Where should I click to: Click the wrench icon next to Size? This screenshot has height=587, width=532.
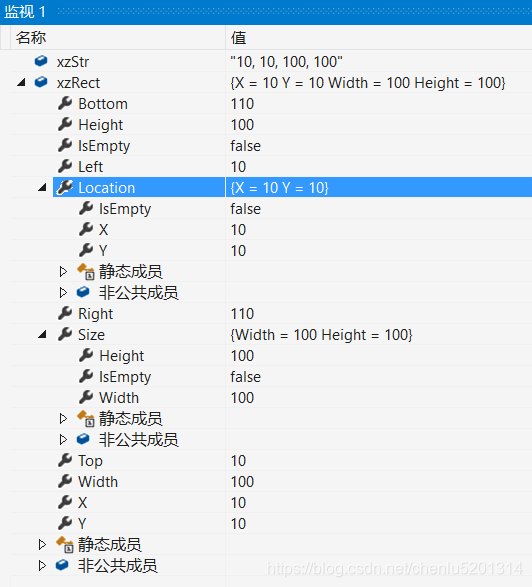tap(65, 334)
